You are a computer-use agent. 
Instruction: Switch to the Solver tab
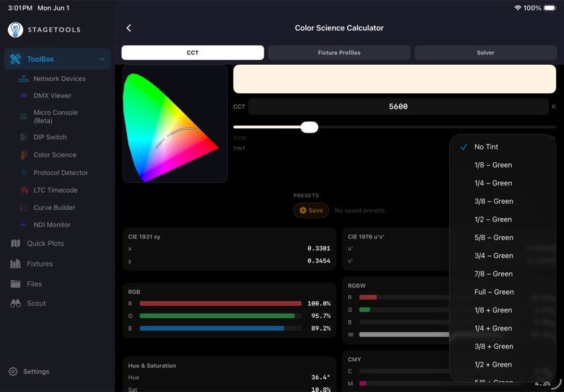486,52
